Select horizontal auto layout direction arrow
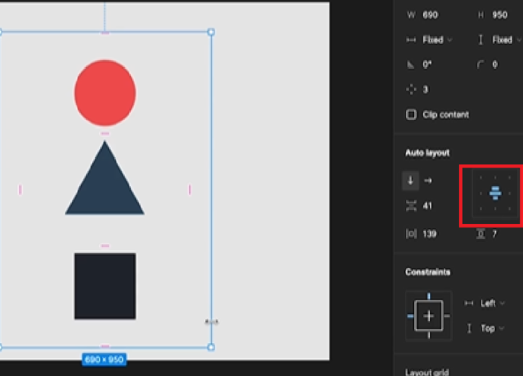This screenshot has width=523, height=377. coord(428,181)
